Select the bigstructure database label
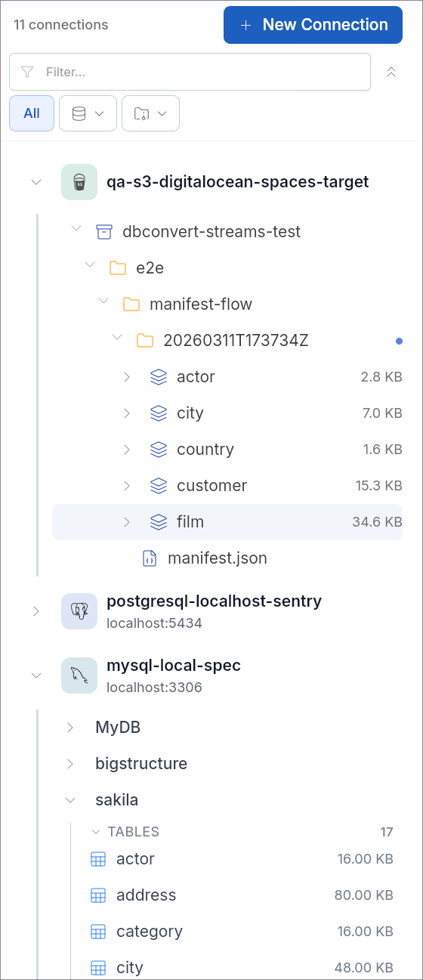This screenshot has height=980, width=423. pyautogui.click(x=141, y=764)
